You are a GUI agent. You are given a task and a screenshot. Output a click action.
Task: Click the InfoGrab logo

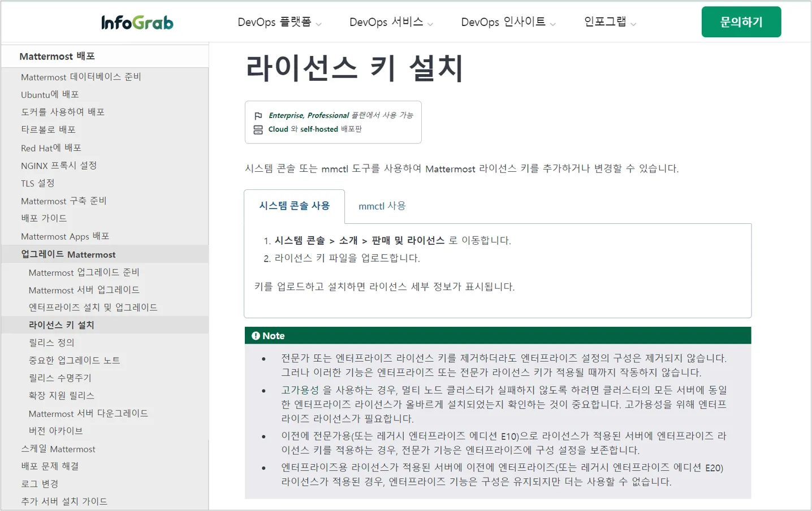137,22
